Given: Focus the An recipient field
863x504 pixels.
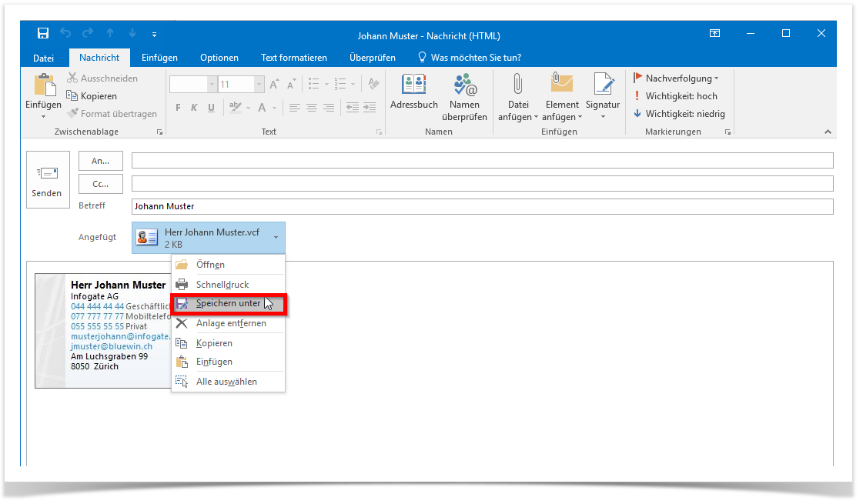Looking at the screenshot, I should [483, 161].
